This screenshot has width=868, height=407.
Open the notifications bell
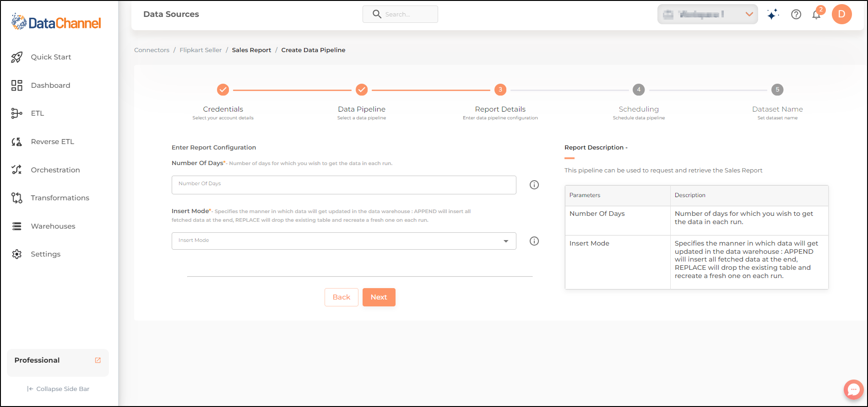pyautogui.click(x=816, y=15)
